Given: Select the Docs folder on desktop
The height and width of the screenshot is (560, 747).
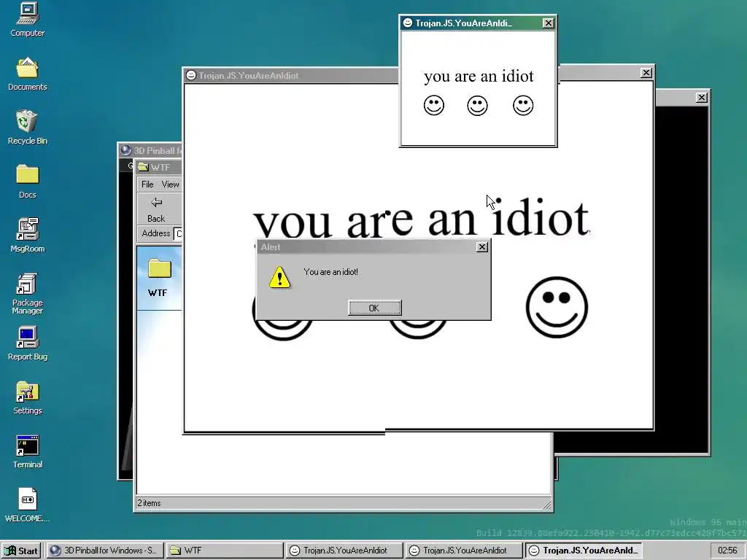Looking at the screenshot, I should [x=27, y=181].
